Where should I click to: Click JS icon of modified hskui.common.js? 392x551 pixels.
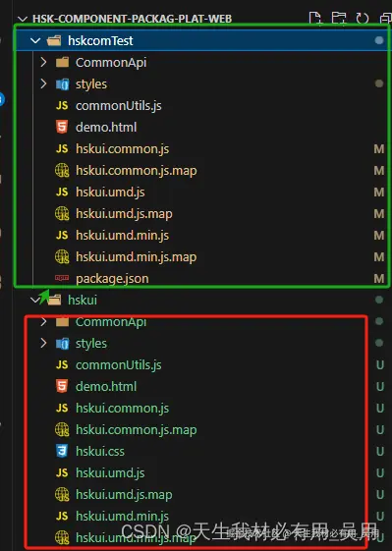tap(62, 148)
